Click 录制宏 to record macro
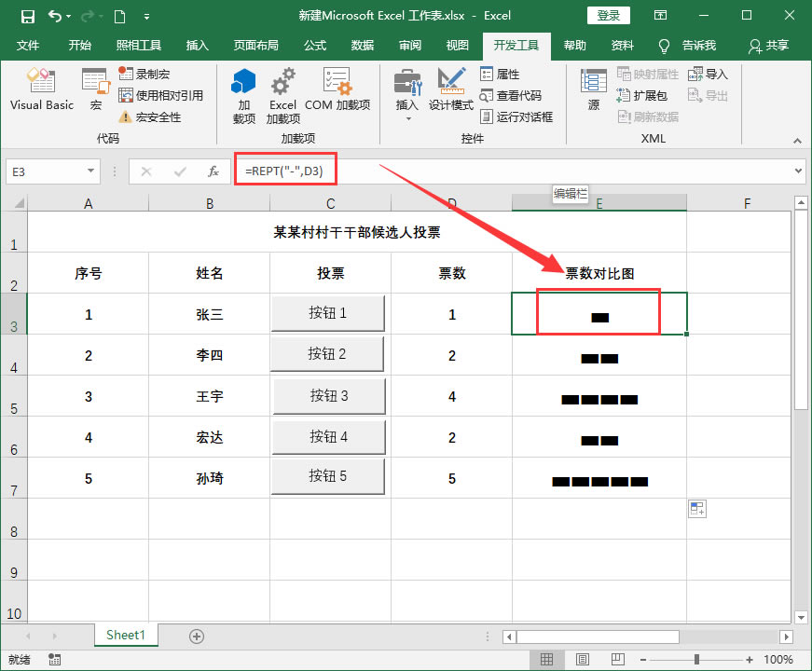Image resolution: width=812 pixels, height=671 pixels. (151, 75)
